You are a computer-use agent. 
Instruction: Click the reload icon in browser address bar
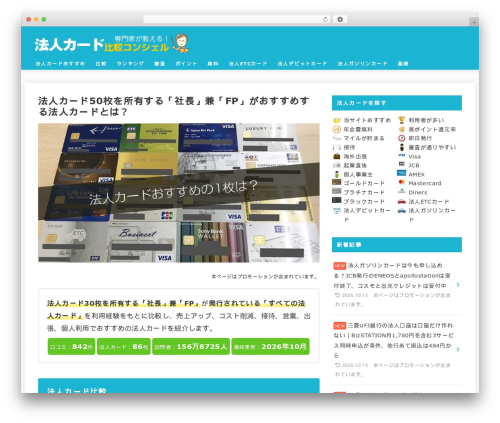click(325, 20)
